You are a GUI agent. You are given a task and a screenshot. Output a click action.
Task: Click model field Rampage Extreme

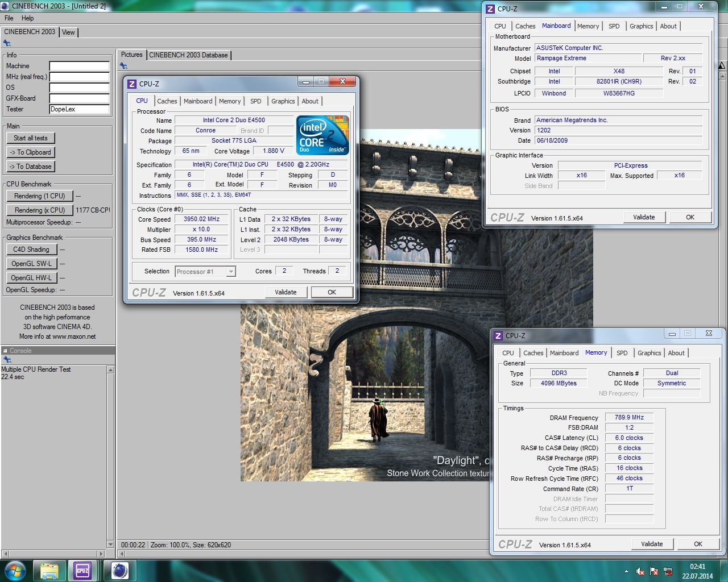588,59
